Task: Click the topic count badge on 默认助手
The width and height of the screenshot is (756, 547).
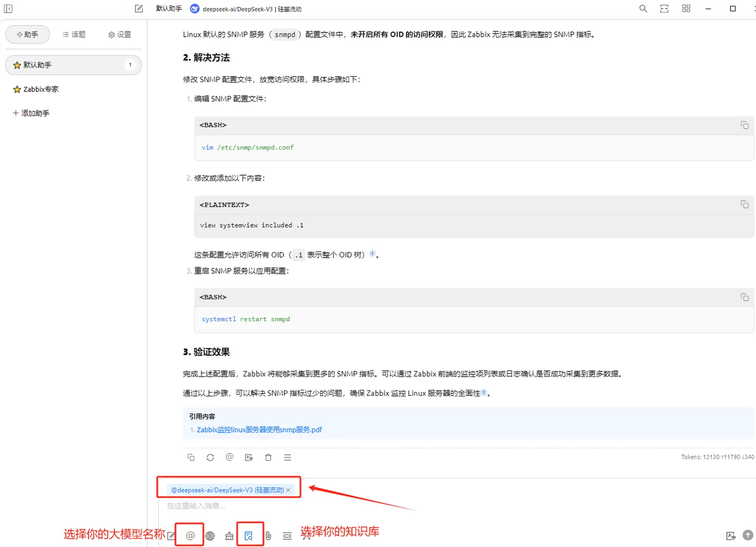Action: point(130,65)
